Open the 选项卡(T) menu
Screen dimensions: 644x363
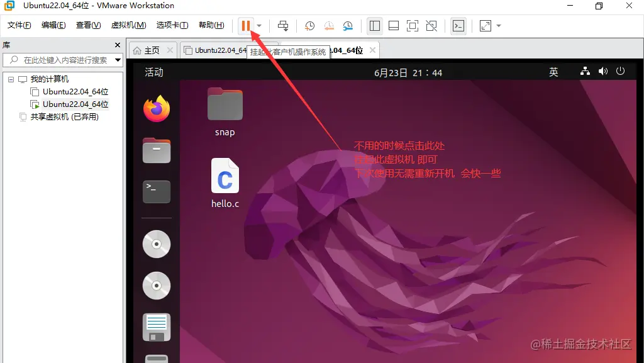172,25
